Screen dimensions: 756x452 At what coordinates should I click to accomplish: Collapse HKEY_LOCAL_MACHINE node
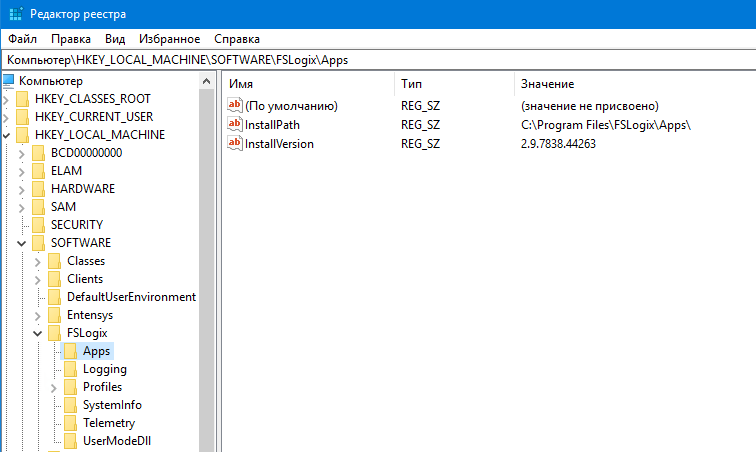[x=6, y=136]
